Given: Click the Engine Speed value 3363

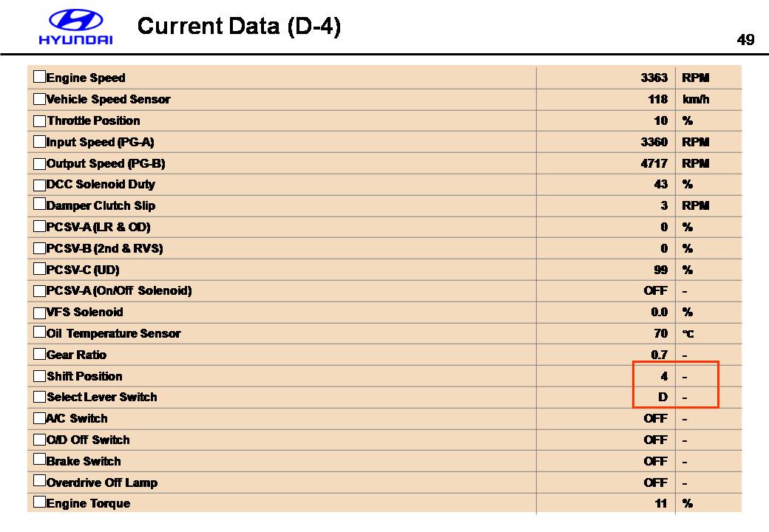Looking at the screenshot, I should [x=654, y=78].
